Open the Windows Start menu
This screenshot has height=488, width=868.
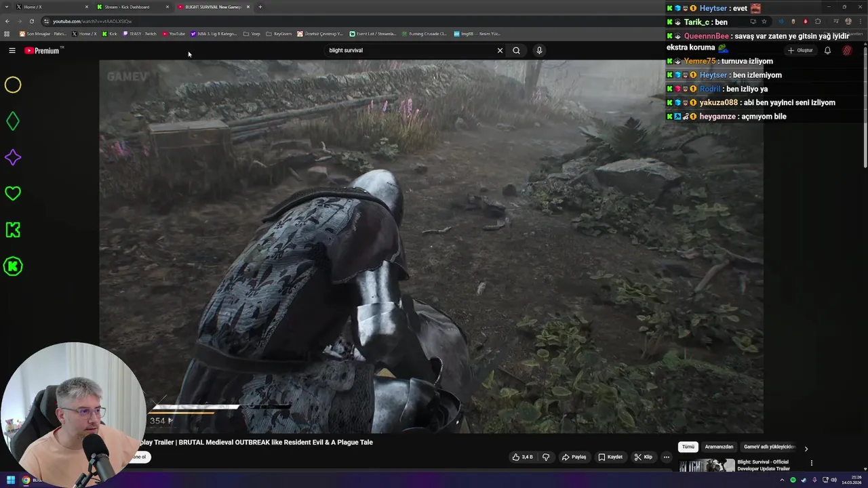(x=10, y=480)
